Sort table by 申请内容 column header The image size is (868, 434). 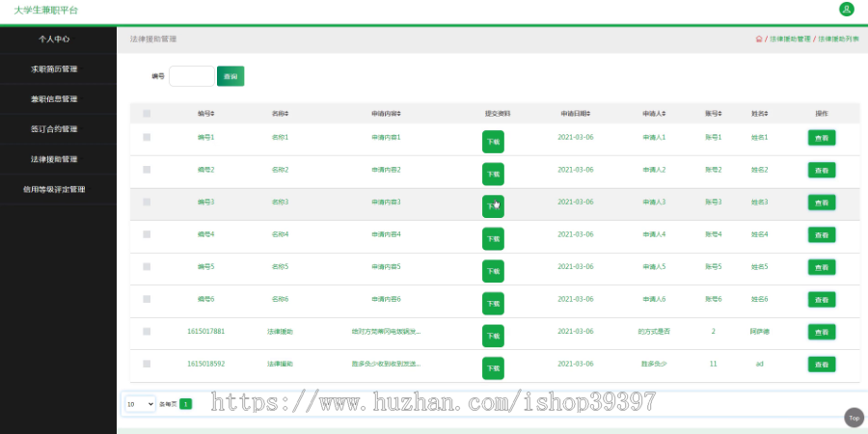tap(386, 114)
